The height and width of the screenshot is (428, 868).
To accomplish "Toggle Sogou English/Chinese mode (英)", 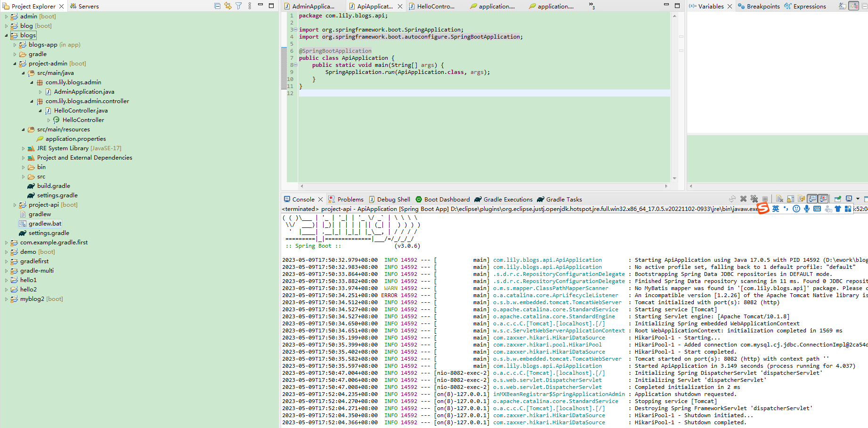I will (x=776, y=209).
